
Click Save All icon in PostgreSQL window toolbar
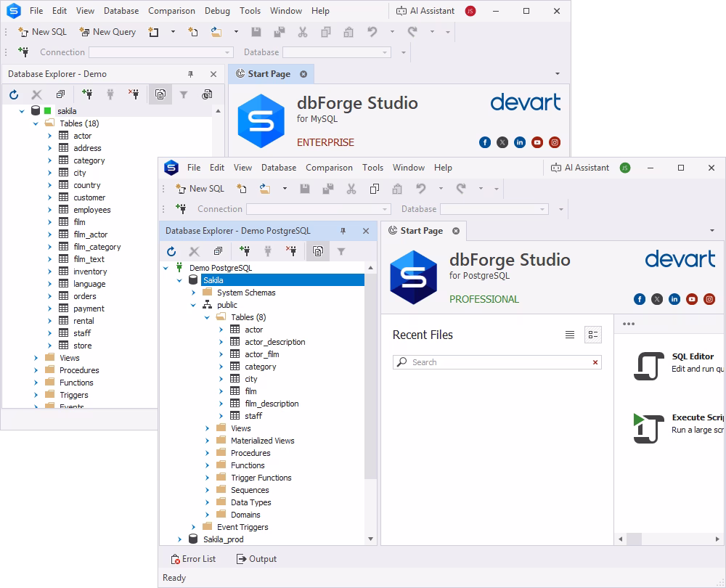[328, 189]
